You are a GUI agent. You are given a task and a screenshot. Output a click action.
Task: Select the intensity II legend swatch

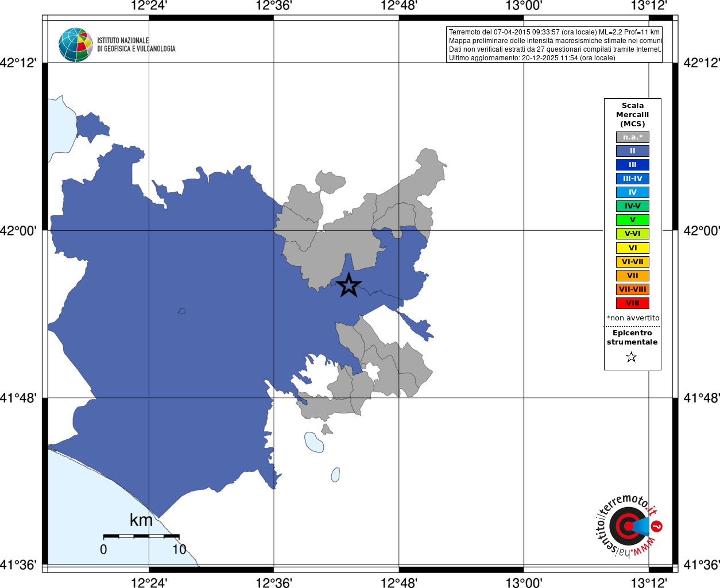[633, 151]
